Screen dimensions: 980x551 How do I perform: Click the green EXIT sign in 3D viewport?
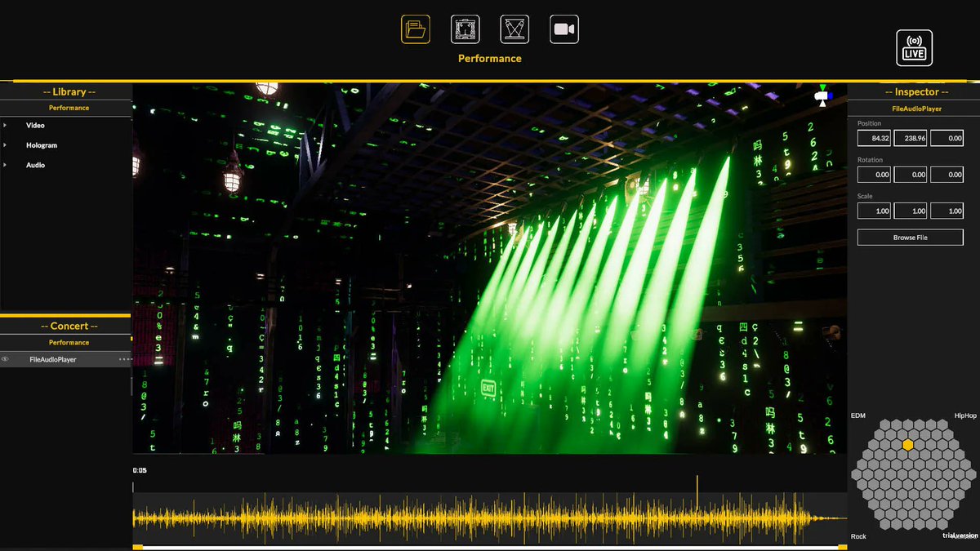pyautogui.click(x=488, y=387)
